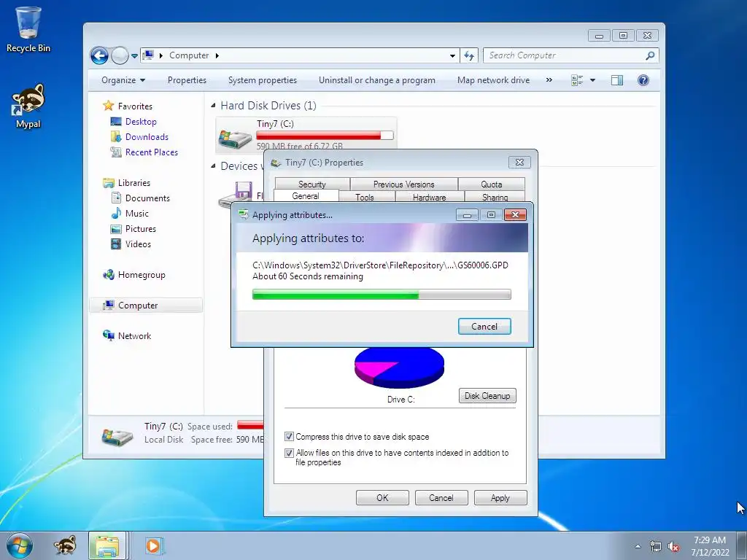Click the Drive C: pie chart
This screenshot has width=747, height=560.
pyautogui.click(x=399, y=367)
